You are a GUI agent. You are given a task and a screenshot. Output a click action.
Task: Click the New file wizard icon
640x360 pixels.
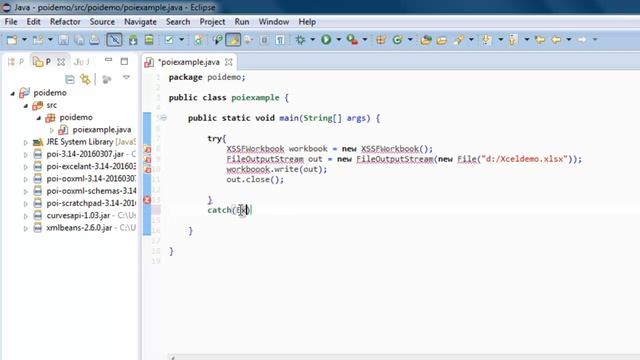pyautogui.click(x=12, y=40)
